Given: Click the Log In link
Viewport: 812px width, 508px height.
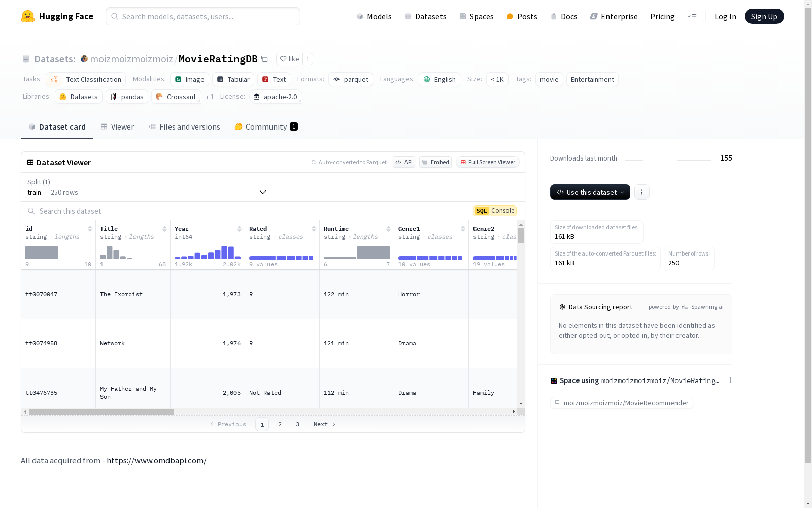Looking at the screenshot, I should click(x=725, y=16).
